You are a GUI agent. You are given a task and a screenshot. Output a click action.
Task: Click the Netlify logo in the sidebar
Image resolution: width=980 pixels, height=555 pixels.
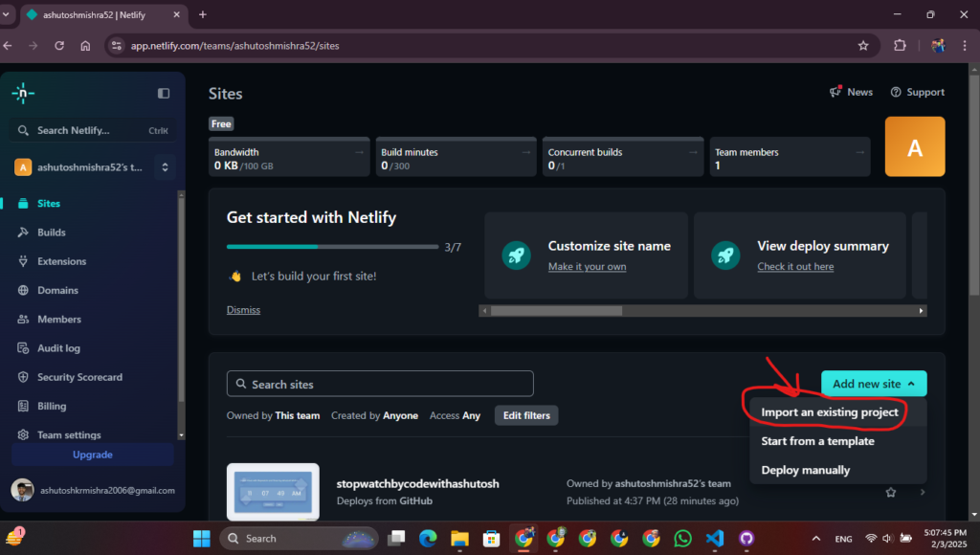[23, 94]
